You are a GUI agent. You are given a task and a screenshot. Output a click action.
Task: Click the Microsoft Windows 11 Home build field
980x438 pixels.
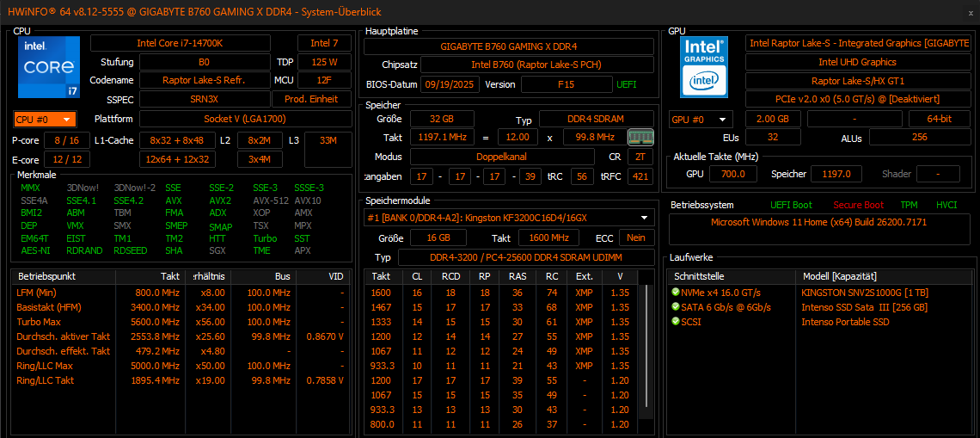coord(818,229)
